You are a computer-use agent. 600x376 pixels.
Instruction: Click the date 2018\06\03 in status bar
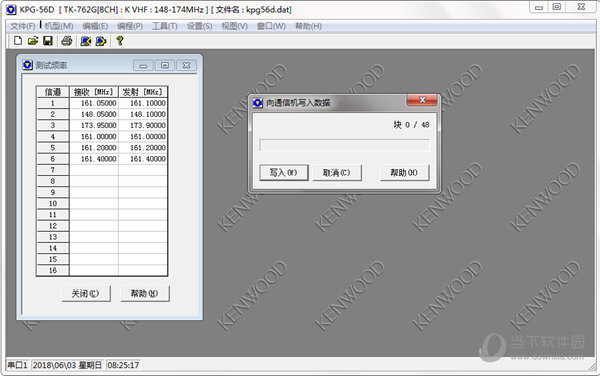click(67, 365)
